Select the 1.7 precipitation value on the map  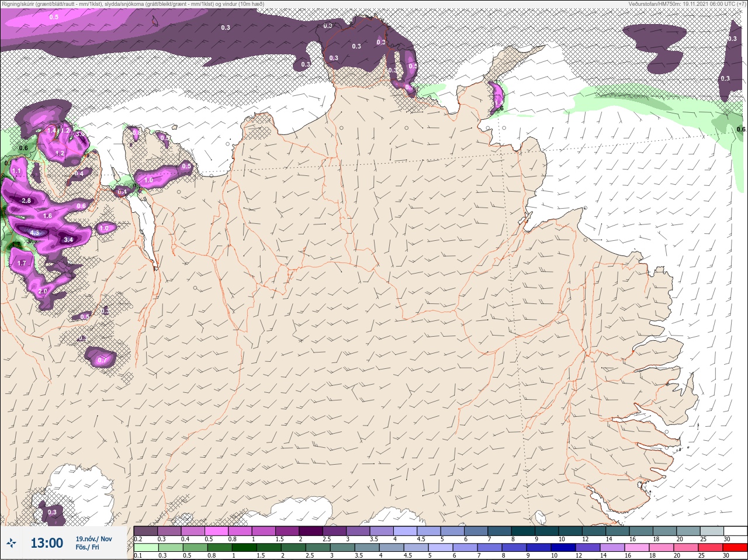(x=22, y=263)
